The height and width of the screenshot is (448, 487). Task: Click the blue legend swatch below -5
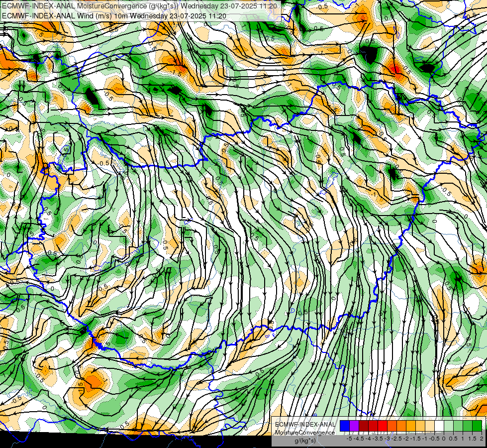(x=345, y=426)
